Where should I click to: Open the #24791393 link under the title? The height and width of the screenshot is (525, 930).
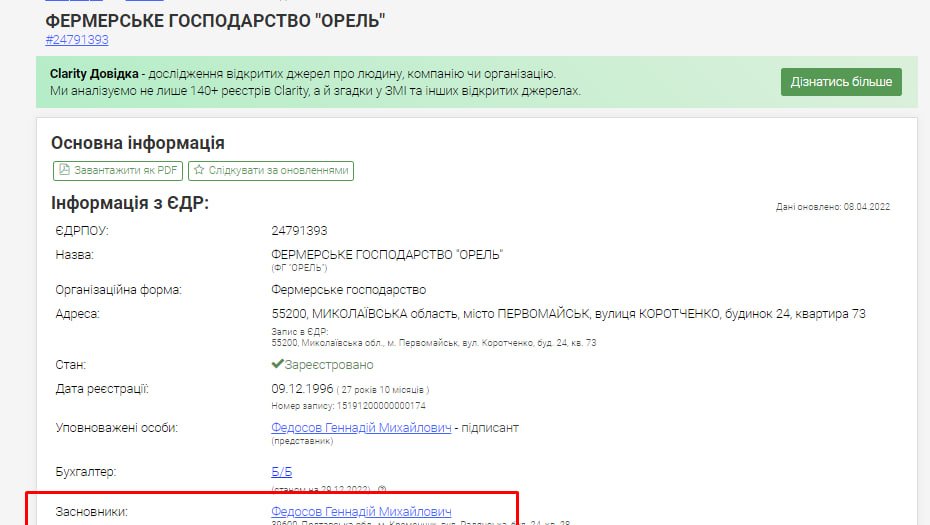pos(77,40)
